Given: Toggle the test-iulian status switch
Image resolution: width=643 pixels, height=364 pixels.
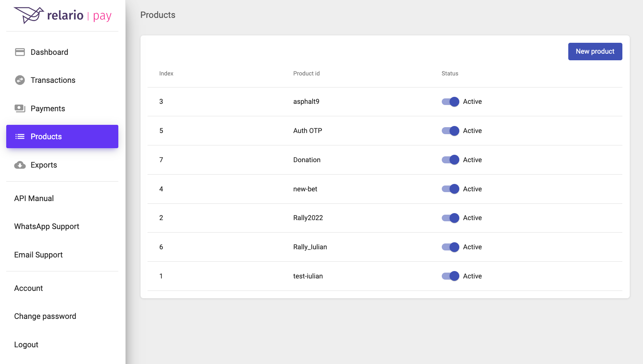Looking at the screenshot, I should pyautogui.click(x=450, y=276).
